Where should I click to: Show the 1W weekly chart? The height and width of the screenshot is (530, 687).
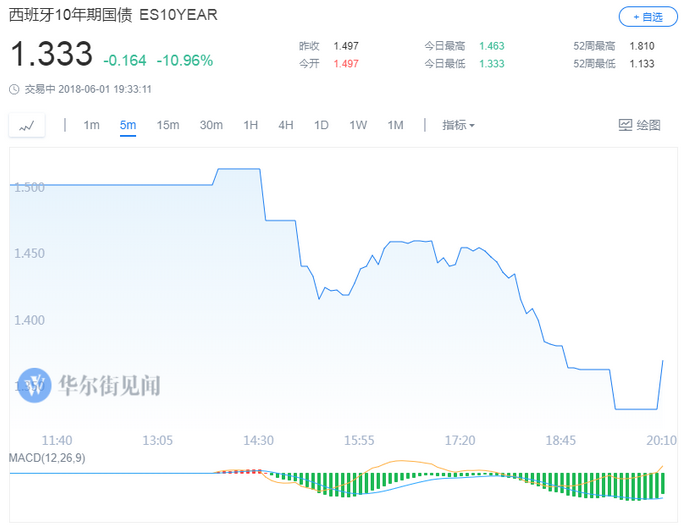358,125
